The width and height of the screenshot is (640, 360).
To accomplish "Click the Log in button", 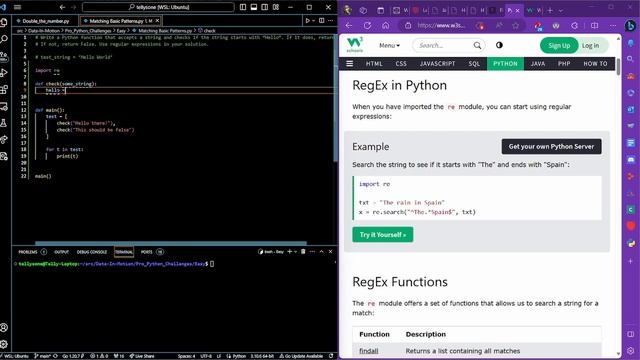I will click(x=591, y=45).
